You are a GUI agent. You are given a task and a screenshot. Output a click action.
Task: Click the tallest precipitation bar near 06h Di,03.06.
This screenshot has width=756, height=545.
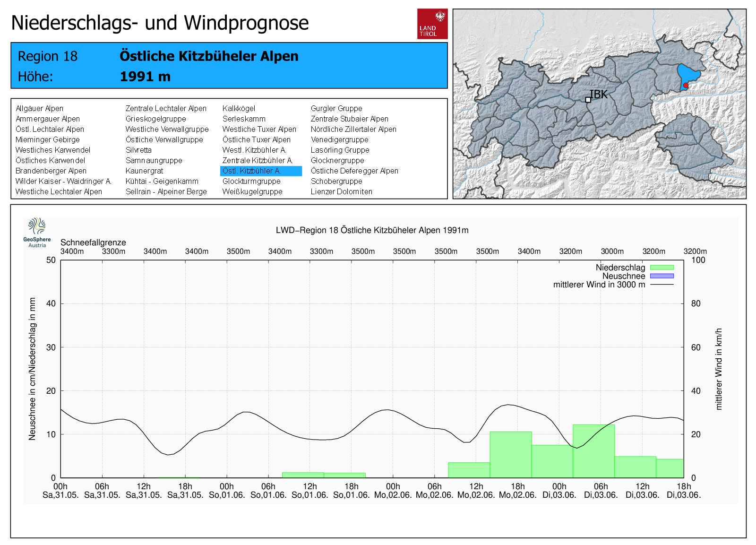click(593, 451)
